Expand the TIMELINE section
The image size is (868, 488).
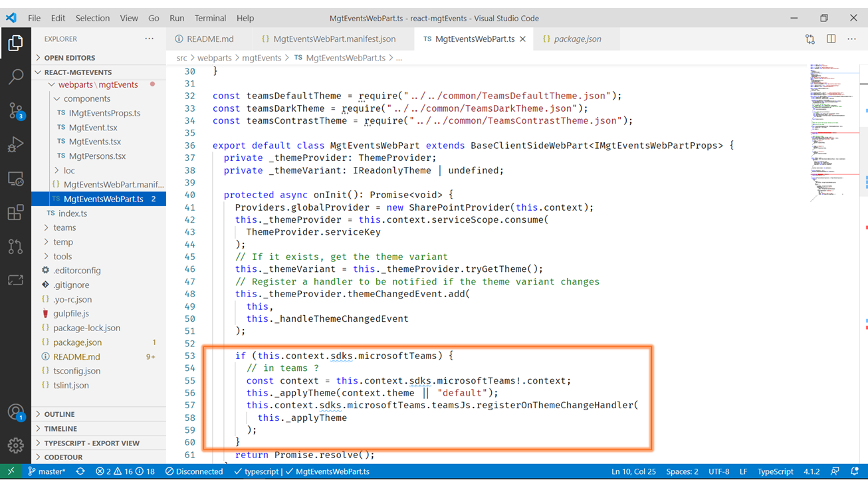click(x=60, y=429)
